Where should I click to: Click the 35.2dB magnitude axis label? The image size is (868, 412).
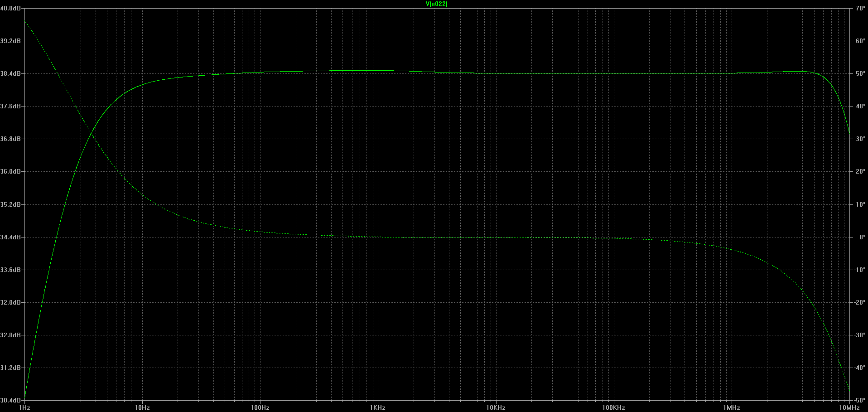tap(10, 204)
